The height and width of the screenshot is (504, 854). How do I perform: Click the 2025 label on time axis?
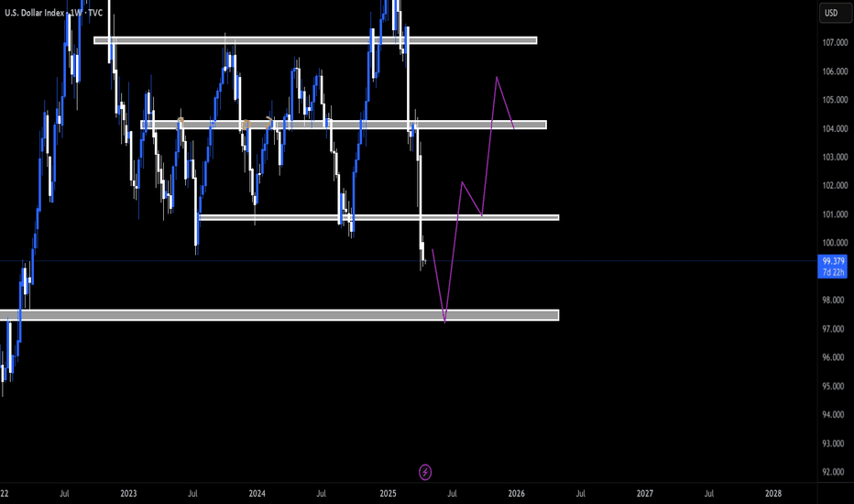[388, 493]
